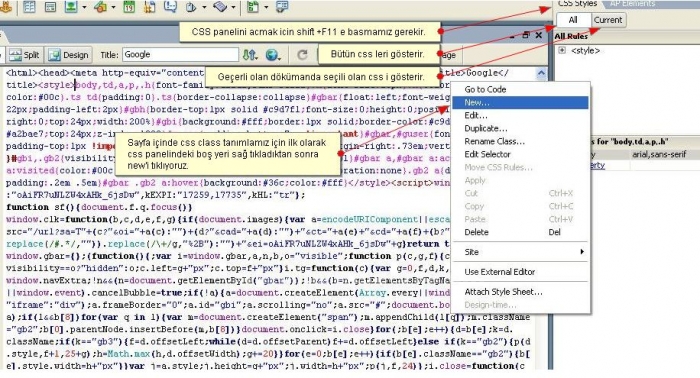Image resolution: width=700 pixels, height=378 pixels.
Task: Click the code view scroll-up arrow
Action: (541, 73)
